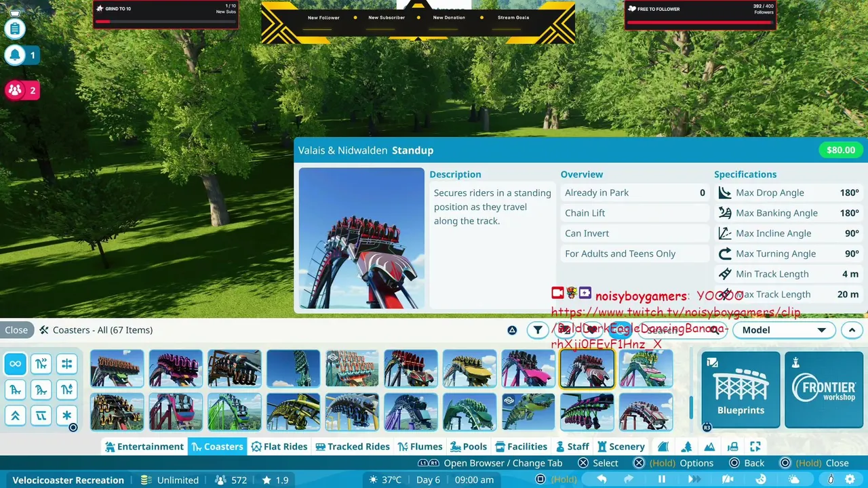Open the Tracked Rides tab
The image size is (868, 488).
(353, 447)
